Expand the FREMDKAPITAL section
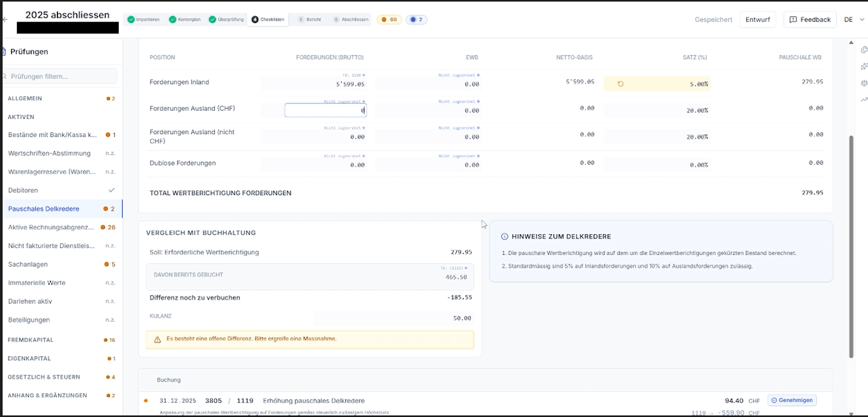The height and width of the screenshot is (417, 868). (61, 340)
